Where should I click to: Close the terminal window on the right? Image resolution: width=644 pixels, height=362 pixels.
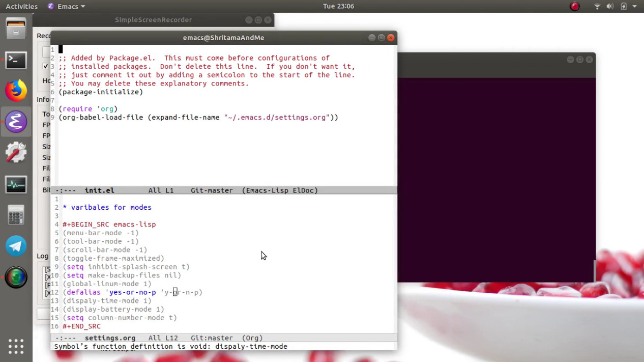589,60
